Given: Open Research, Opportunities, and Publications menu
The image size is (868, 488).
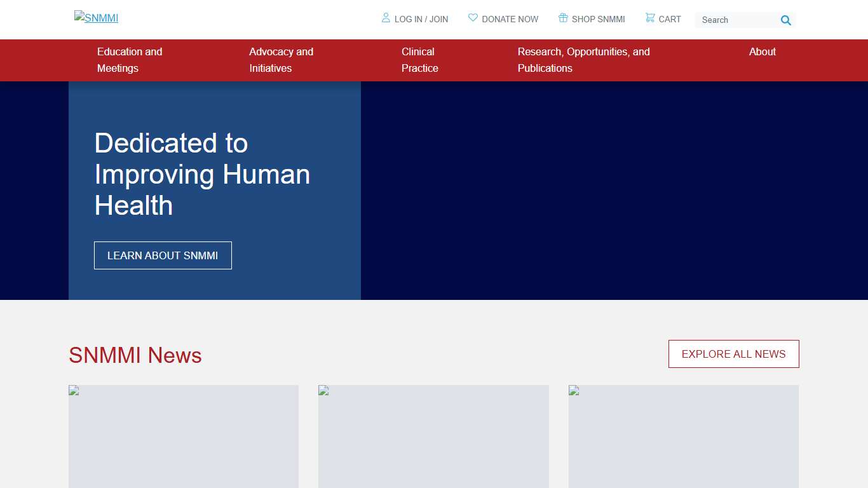Looking at the screenshot, I should point(583,60).
